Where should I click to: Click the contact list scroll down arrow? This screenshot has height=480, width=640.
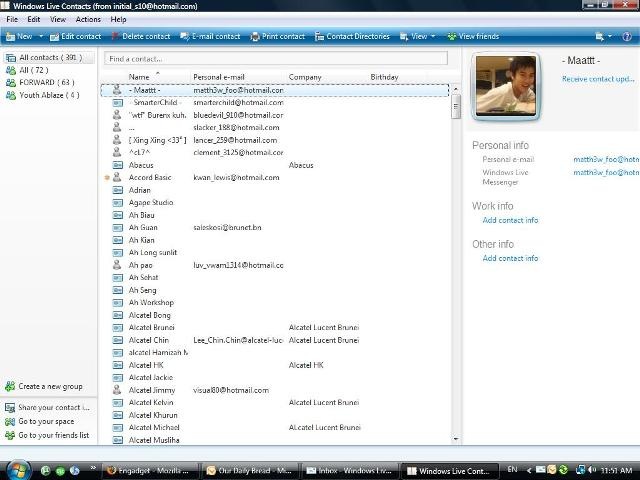[456, 439]
